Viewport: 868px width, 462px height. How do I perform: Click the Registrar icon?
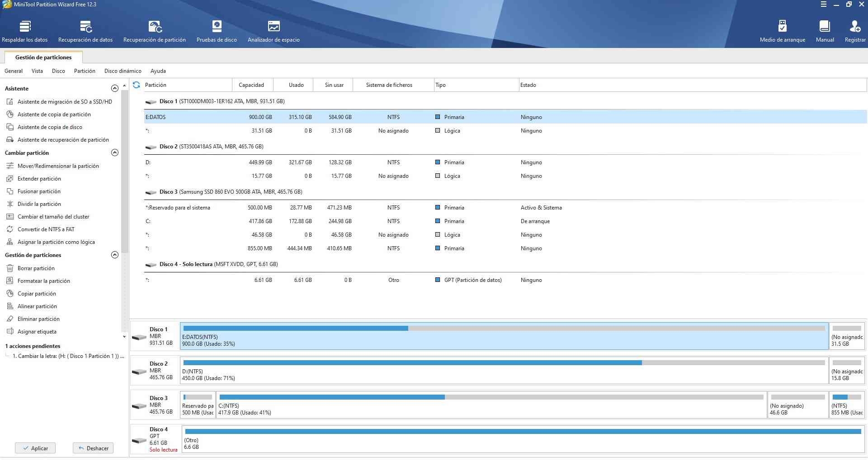(855, 31)
